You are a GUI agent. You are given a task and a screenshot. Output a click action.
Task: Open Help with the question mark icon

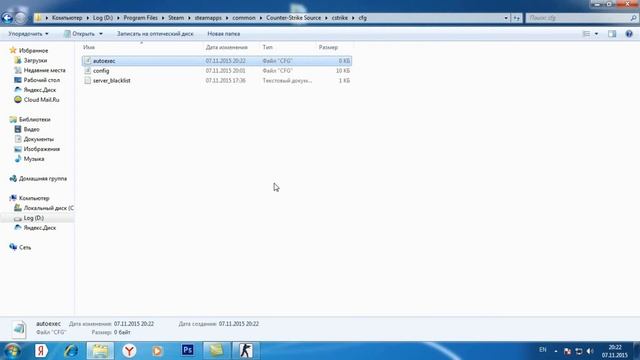(629, 34)
